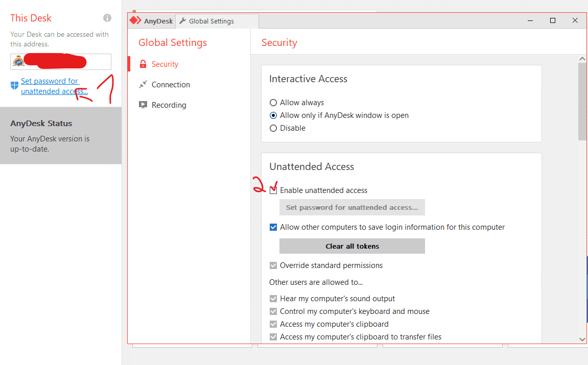The image size is (588, 365).
Task: Tick the Enable unattended access checkbox
Action: [x=273, y=190]
